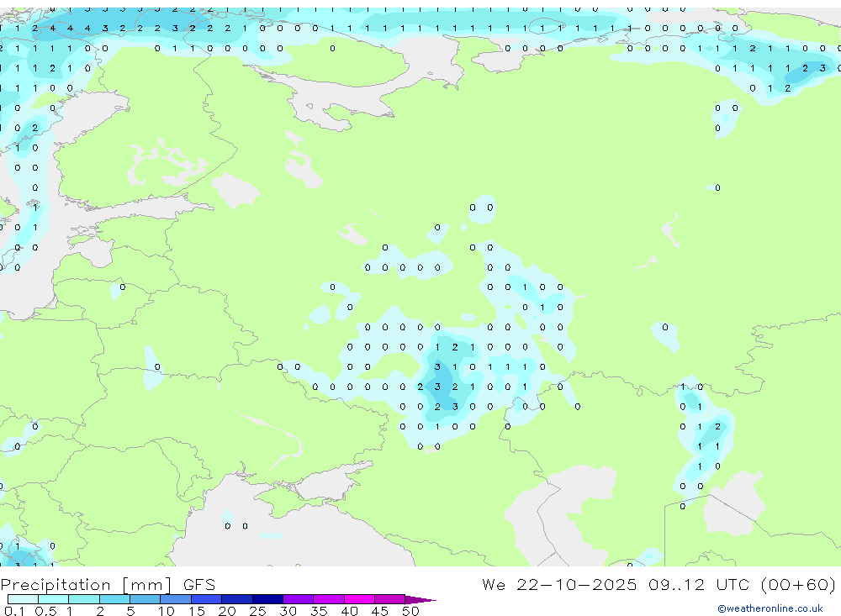Click the 1–2 mm legend color swatch
The height and width of the screenshot is (616, 841).
click(x=84, y=599)
